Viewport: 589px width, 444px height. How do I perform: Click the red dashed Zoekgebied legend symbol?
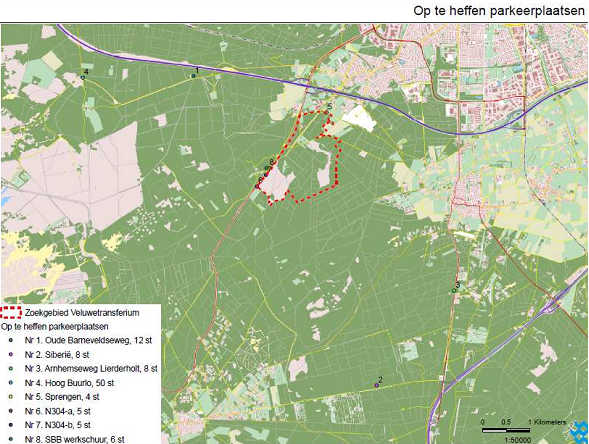click(x=11, y=313)
